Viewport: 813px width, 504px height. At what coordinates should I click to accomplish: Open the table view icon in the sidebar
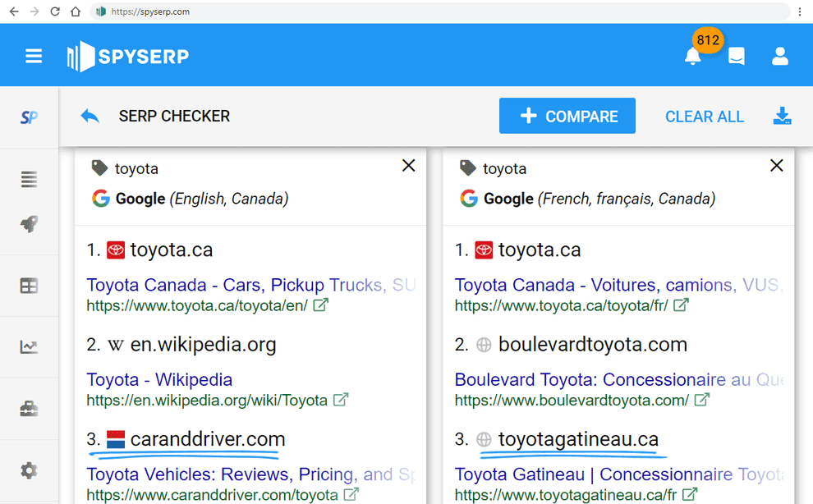[x=29, y=285]
